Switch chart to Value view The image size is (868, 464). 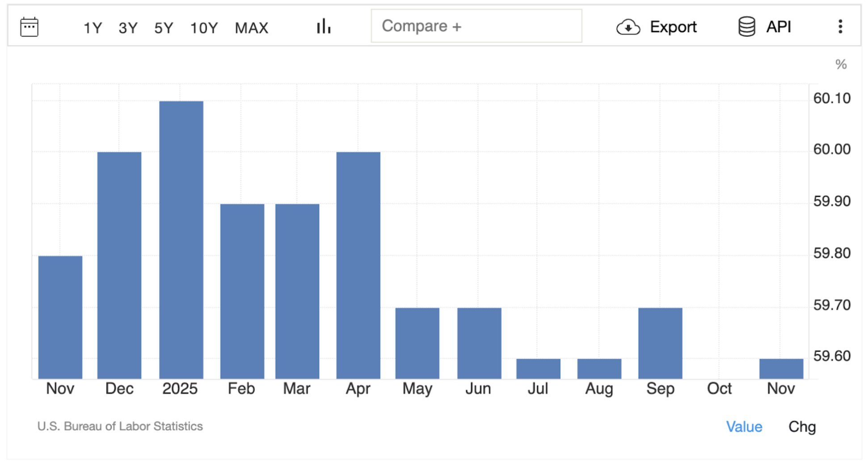[744, 426]
